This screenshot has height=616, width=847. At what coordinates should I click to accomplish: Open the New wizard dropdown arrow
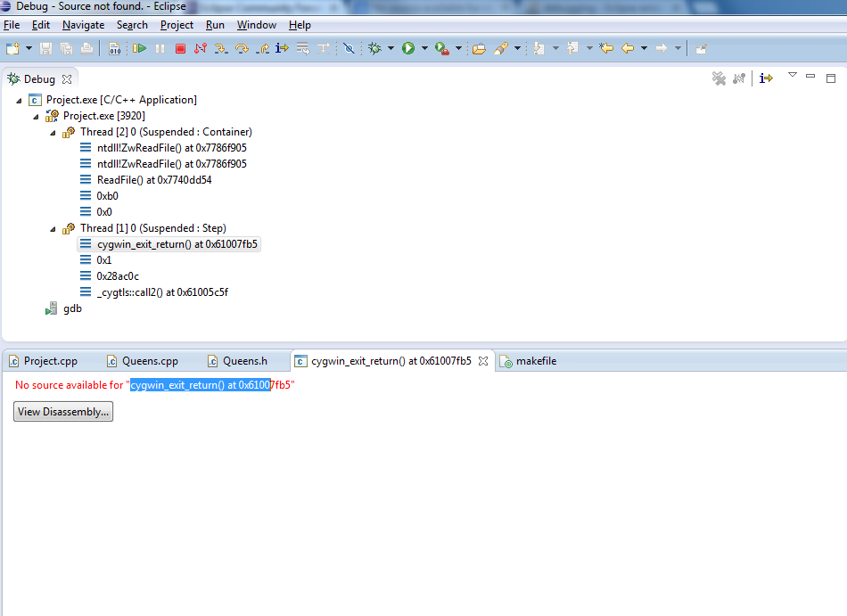coord(29,49)
